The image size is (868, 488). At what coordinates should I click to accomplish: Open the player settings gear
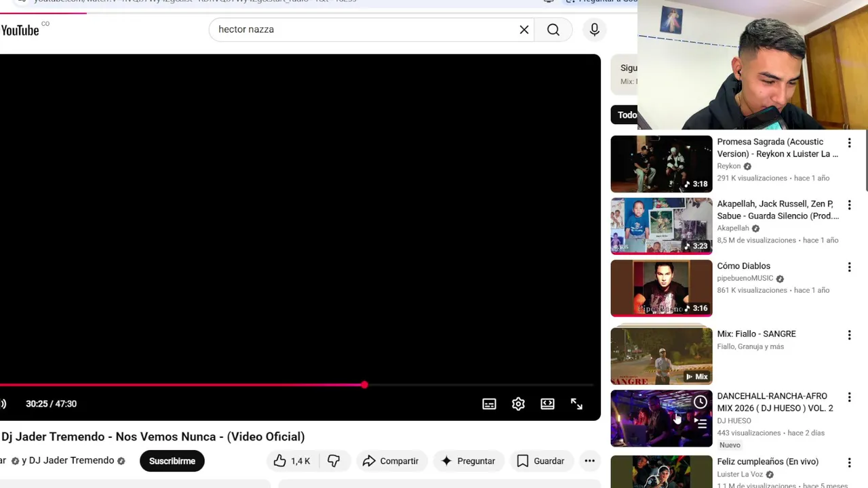point(518,404)
